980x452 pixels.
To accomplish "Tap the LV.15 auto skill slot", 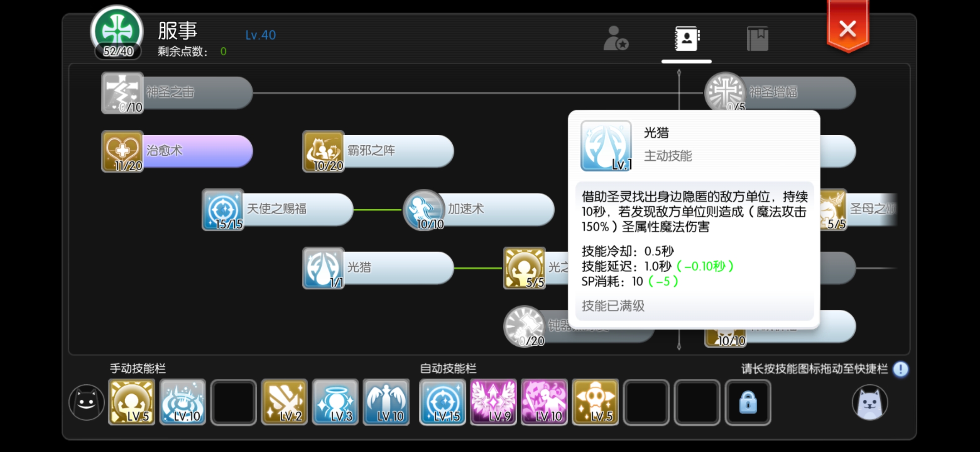I will pos(442,402).
